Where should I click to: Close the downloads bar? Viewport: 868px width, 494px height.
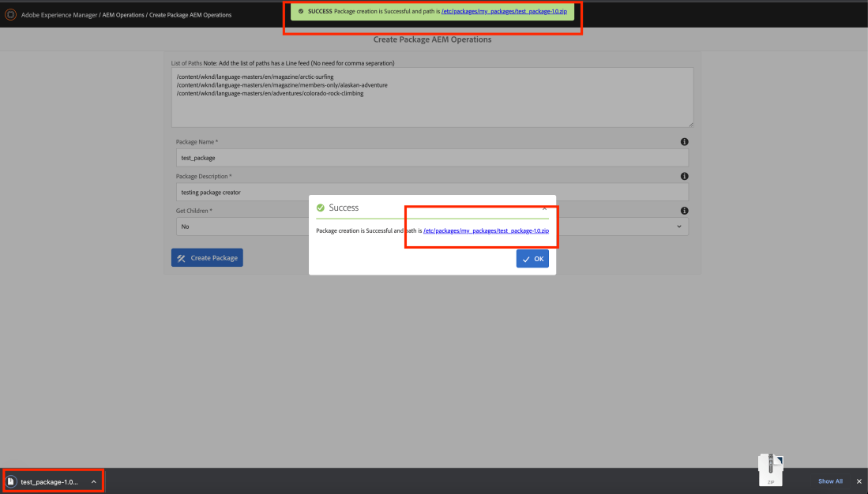[x=859, y=481]
